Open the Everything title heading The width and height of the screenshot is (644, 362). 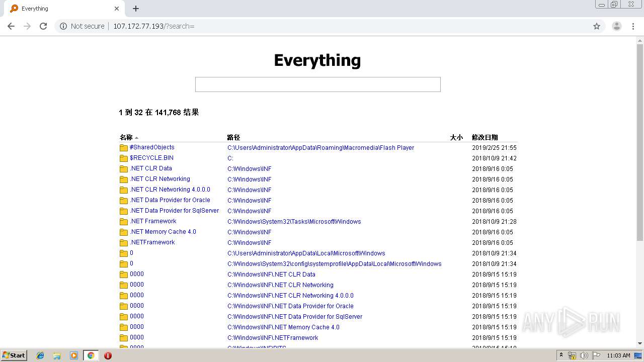[x=317, y=60]
